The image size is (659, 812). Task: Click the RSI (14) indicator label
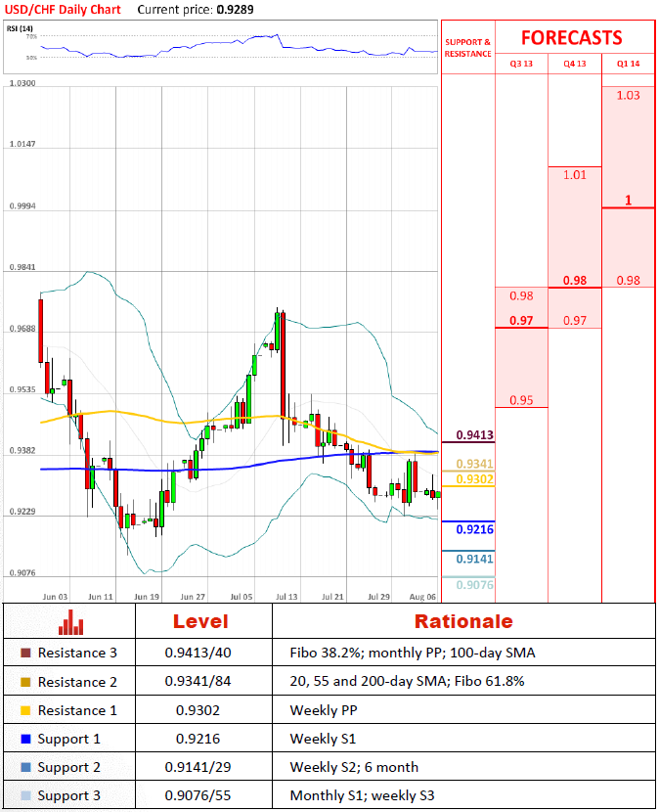20,28
